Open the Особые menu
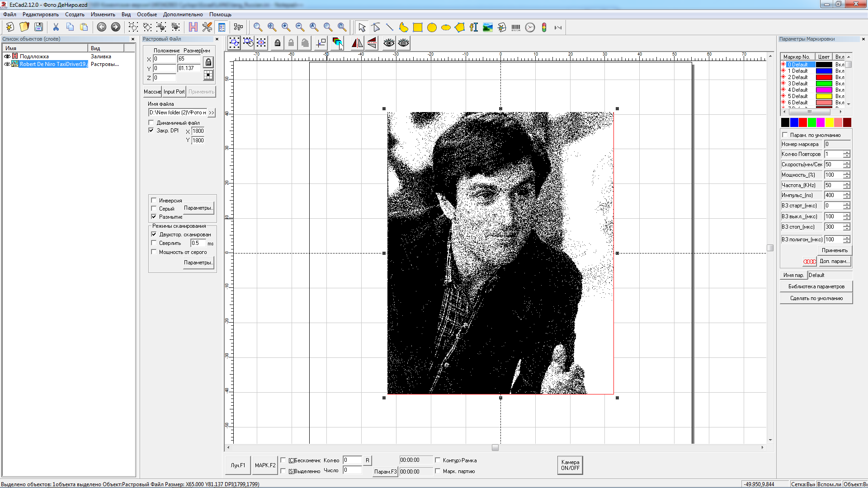The height and width of the screenshot is (488, 868). tap(147, 14)
